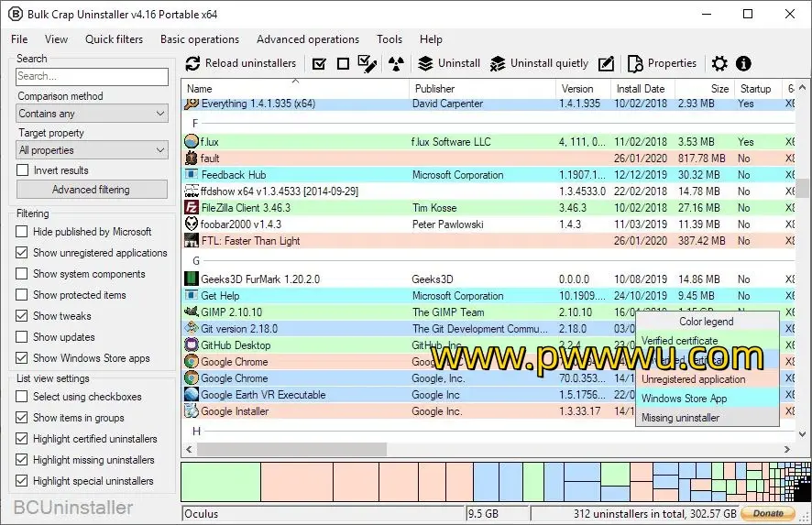Click the Advanced filtering button
Image resolution: width=812 pixels, height=525 pixels.
92,190
